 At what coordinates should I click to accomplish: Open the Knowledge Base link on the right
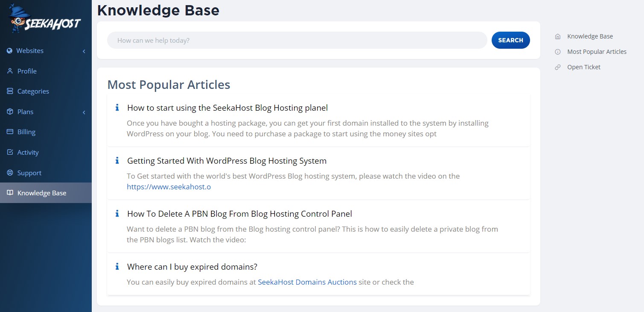point(590,37)
